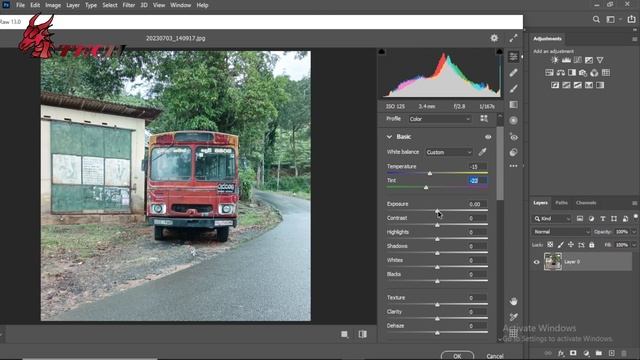
Task: Open the Presets panel icon
Action: (x=513, y=152)
